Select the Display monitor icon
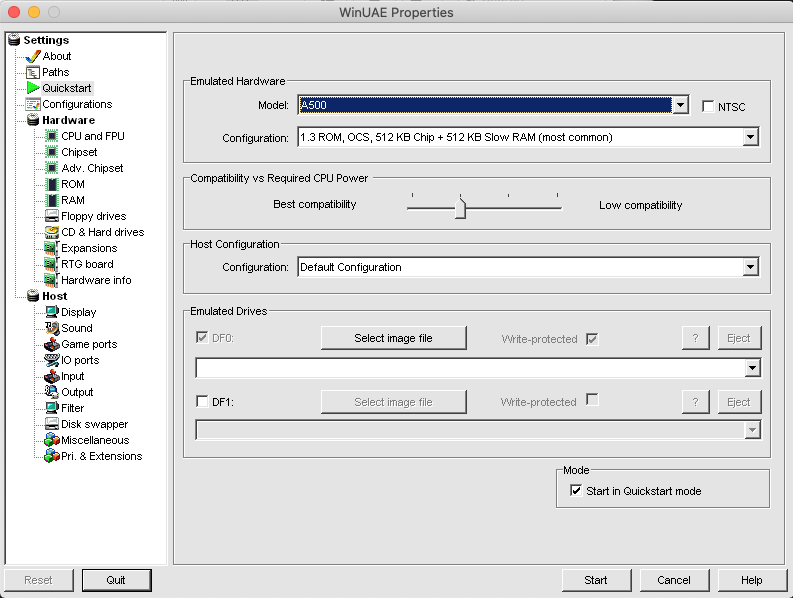The height and width of the screenshot is (598, 793). tap(52, 312)
